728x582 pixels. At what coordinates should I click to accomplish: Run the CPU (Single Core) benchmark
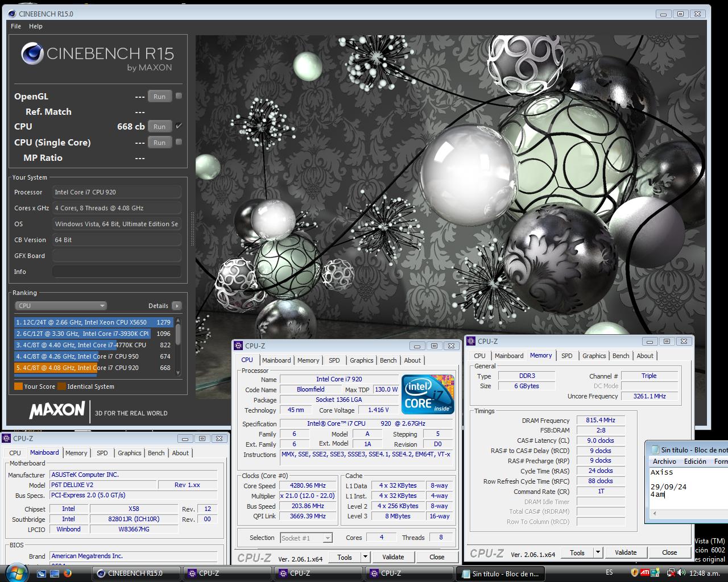[x=160, y=143]
